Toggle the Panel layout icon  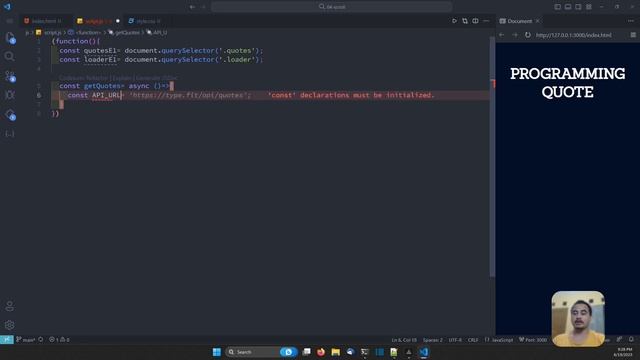568,7
